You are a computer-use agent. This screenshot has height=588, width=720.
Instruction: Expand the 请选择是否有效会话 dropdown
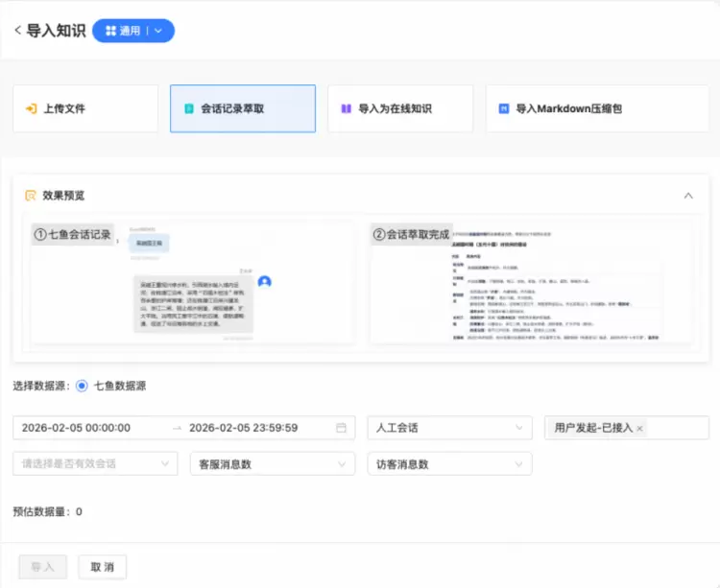click(96, 464)
